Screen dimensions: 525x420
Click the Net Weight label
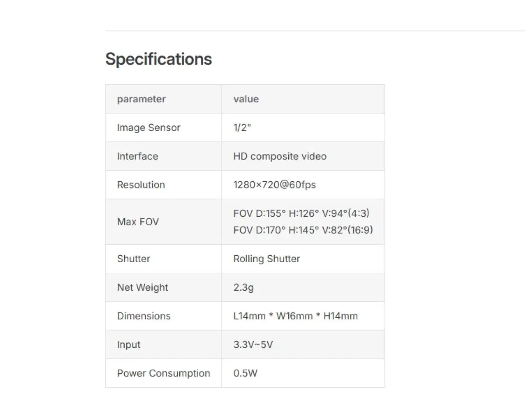click(142, 288)
